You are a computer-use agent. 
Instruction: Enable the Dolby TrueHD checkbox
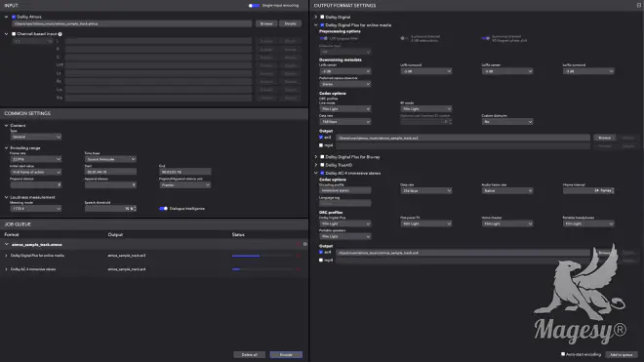pyautogui.click(x=322, y=165)
